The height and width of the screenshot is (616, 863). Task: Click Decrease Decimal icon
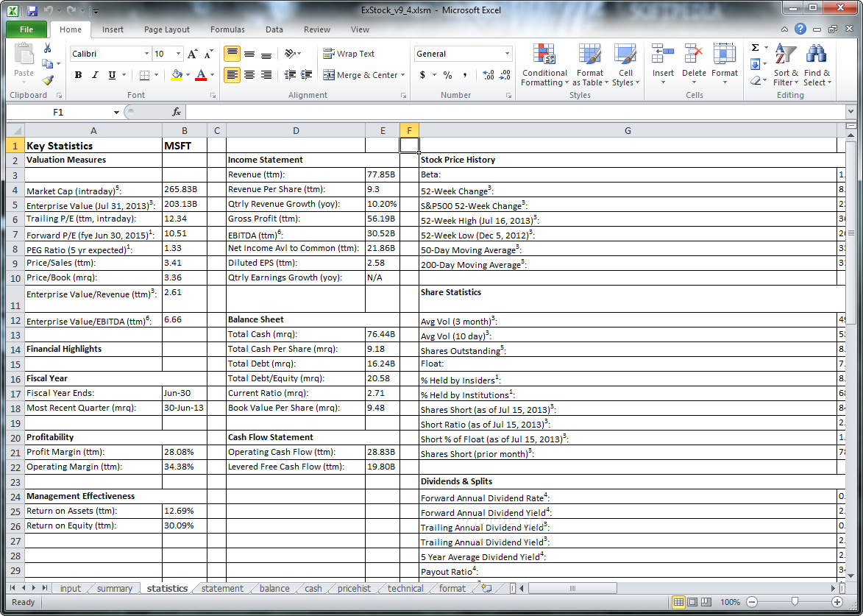click(505, 75)
